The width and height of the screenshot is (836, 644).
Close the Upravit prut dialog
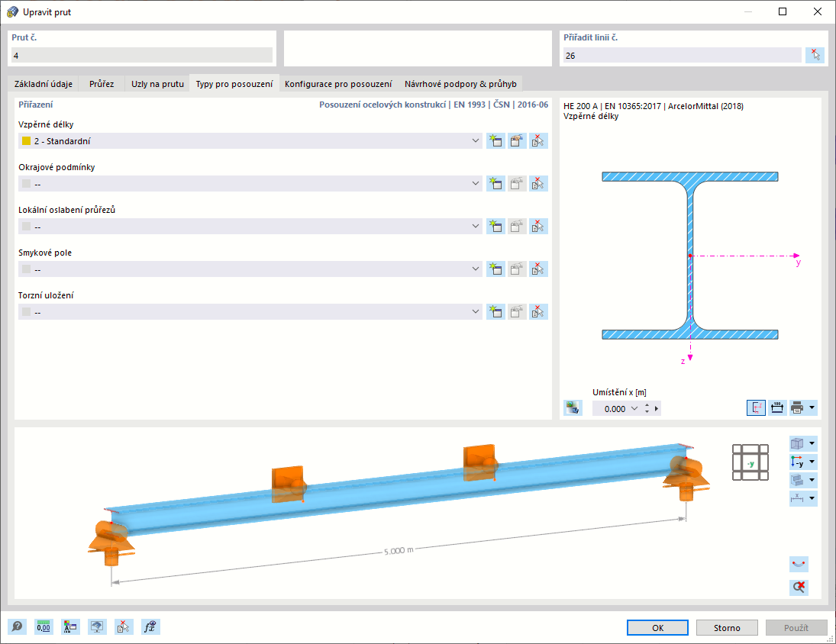[818, 11]
